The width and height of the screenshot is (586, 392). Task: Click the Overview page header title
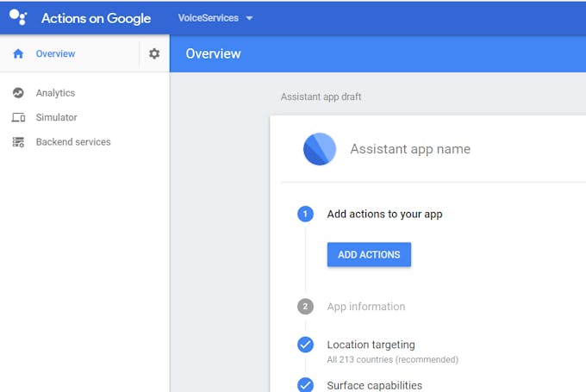tap(213, 53)
